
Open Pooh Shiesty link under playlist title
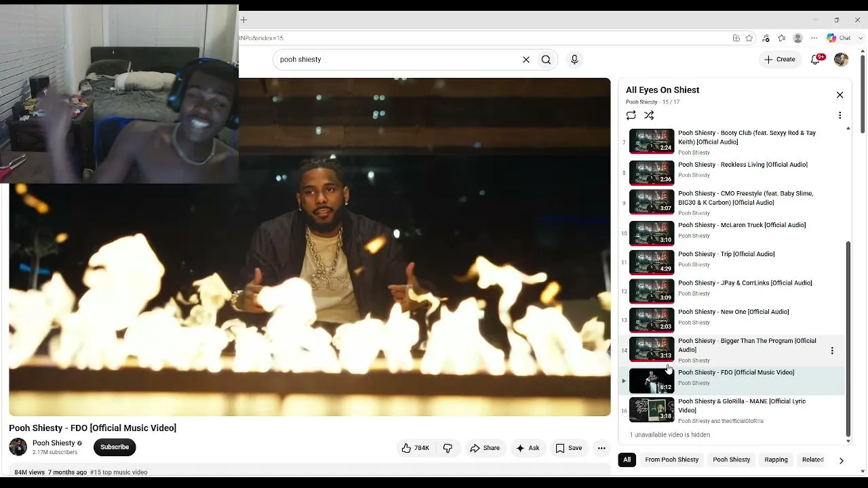[x=642, y=102]
